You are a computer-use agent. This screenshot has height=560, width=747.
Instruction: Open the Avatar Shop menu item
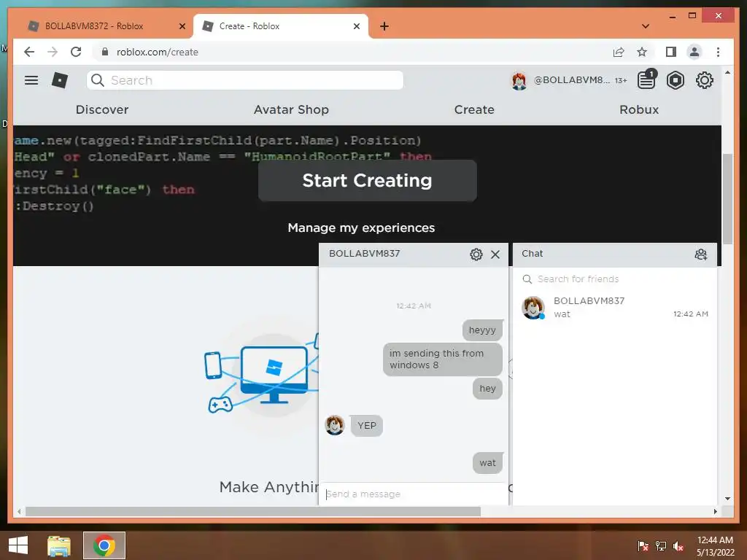291,109
